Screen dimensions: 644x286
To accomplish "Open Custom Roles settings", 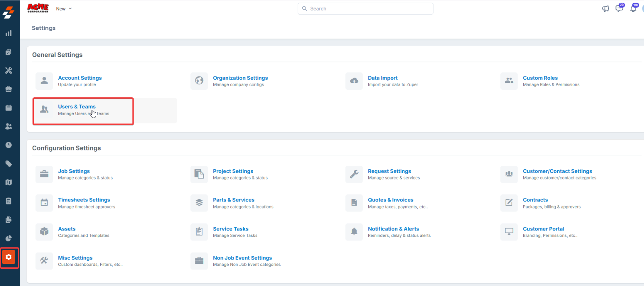I will tap(540, 78).
